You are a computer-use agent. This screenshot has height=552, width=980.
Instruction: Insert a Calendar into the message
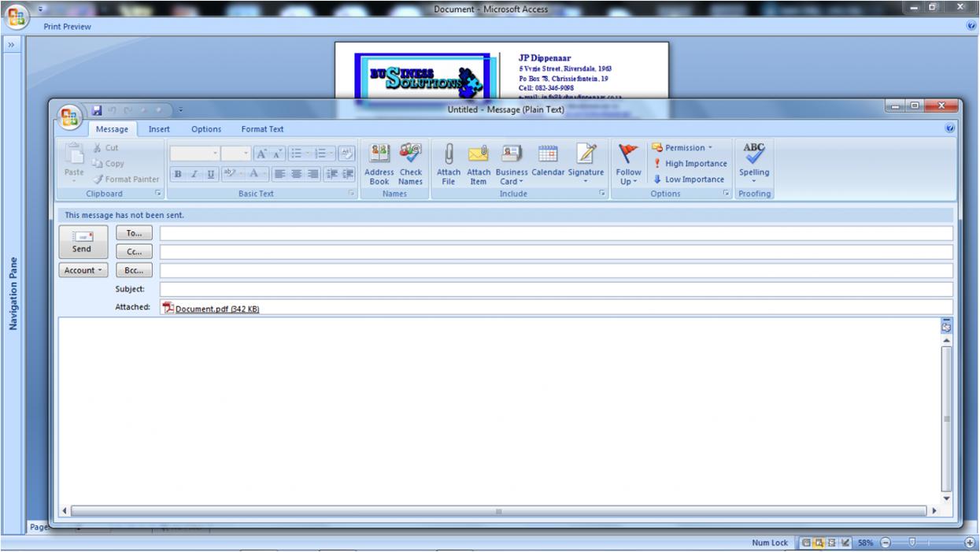tap(547, 160)
